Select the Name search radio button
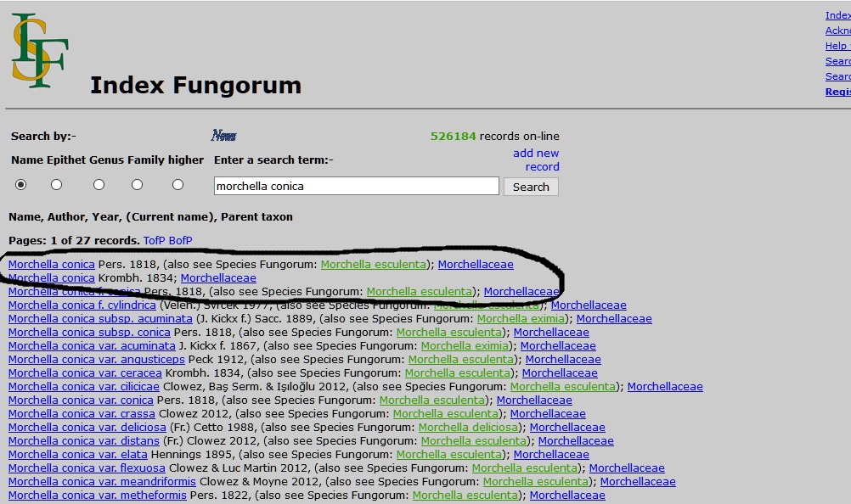Image resolution: width=851 pixels, height=504 pixels. pos(20,185)
